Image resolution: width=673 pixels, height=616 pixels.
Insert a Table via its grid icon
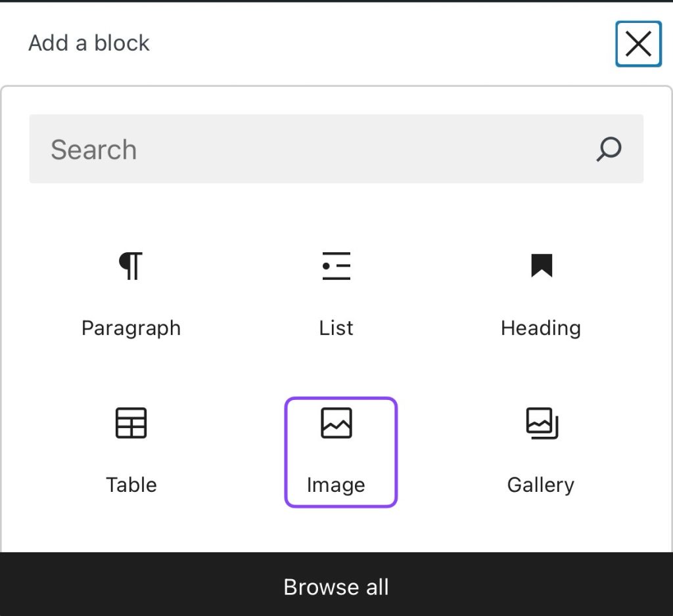131,423
